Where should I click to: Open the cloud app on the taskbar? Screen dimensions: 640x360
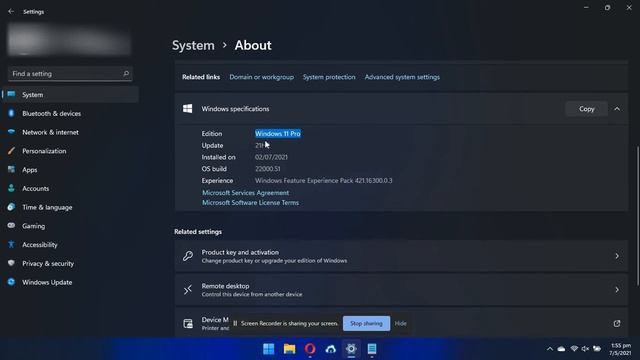coord(331,349)
